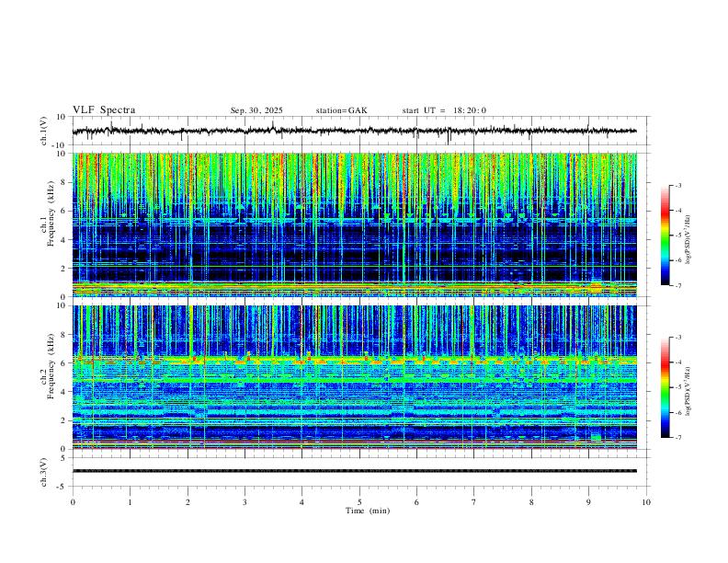Click time axis tick label '10'

[646, 502]
